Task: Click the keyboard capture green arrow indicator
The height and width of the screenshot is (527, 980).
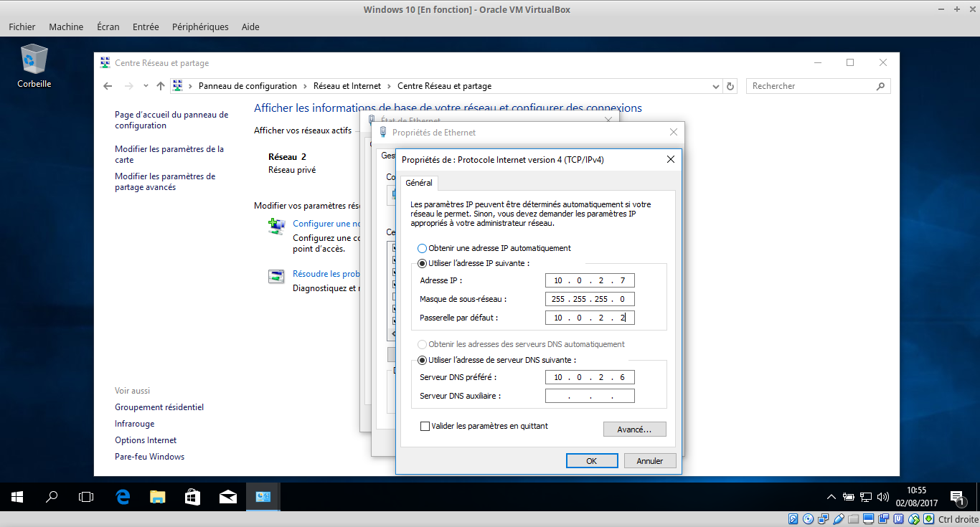Action: (928, 519)
